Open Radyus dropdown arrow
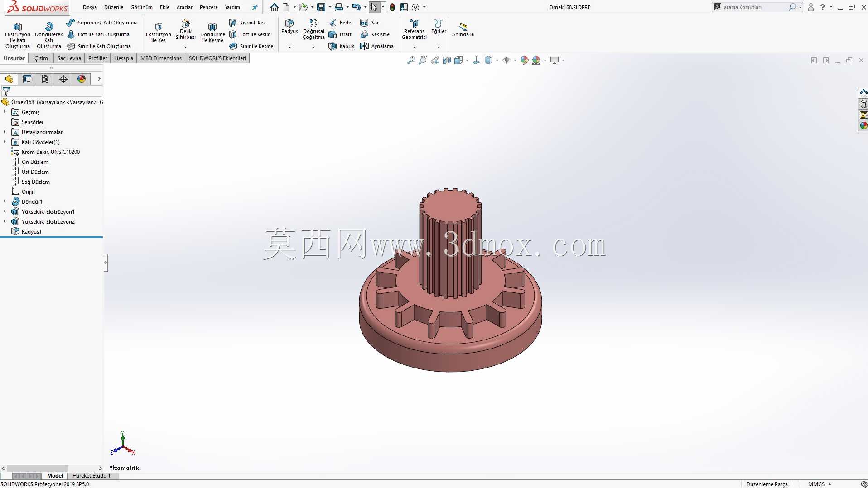Screen dimensions: 868x488 coord(289,47)
